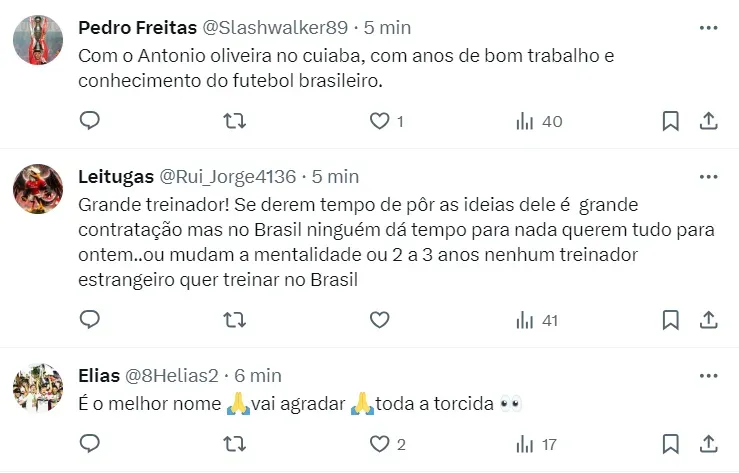Like the Leitugas tweet
This screenshot has height=473, width=739.
[379, 320]
